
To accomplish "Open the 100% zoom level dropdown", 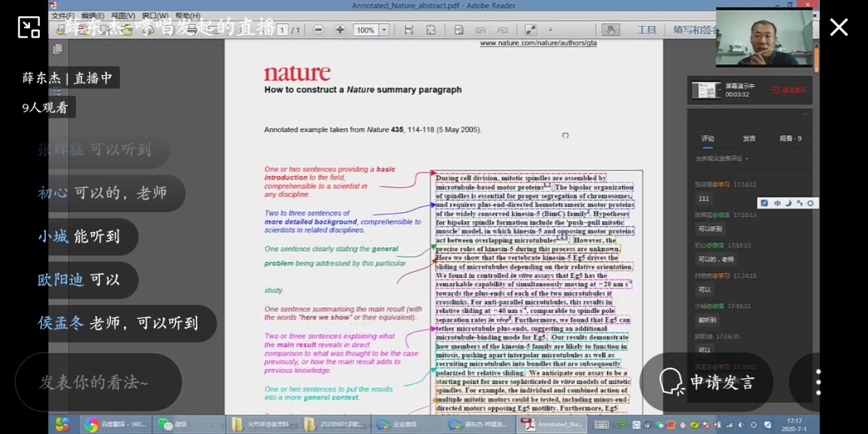I will (x=384, y=30).
